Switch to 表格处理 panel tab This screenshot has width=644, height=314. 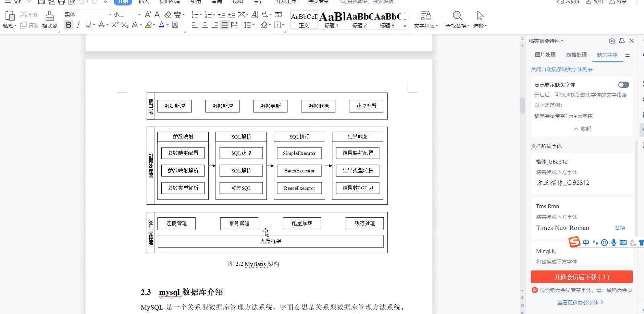(577, 55)
